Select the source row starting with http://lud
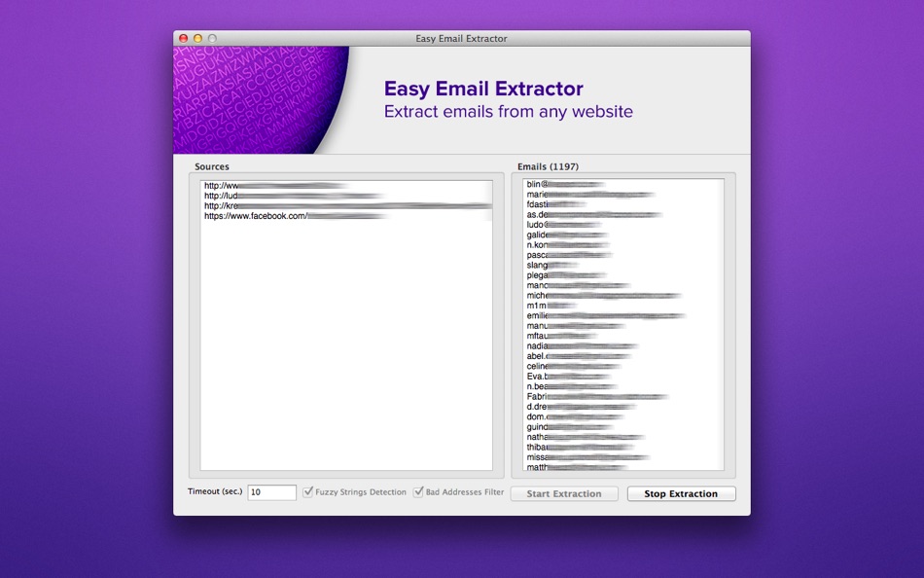Image resolution: width=924 pixels, height=578 pixels. point(346,196)
